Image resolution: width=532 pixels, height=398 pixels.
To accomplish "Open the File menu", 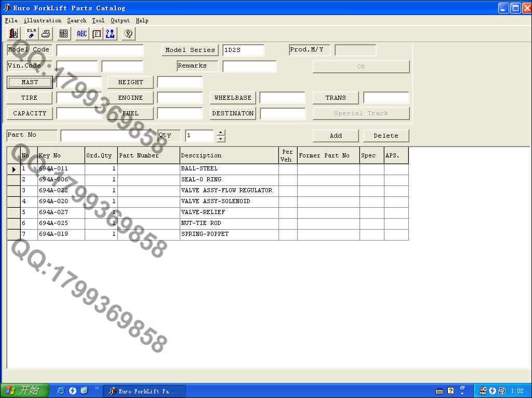I will 11,21.
